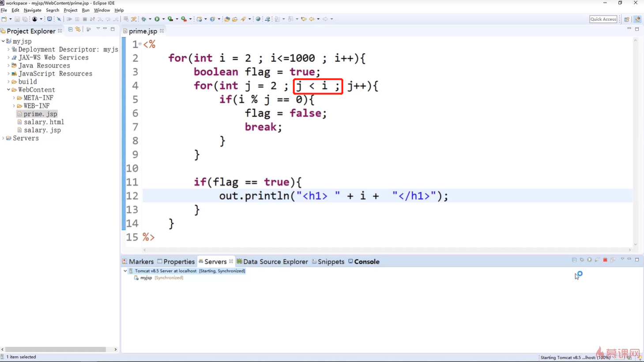Viewport: 644px width, 362px height.
Task: Click Back navigation arrow in toolbar
Action: (x=312, y=19)
